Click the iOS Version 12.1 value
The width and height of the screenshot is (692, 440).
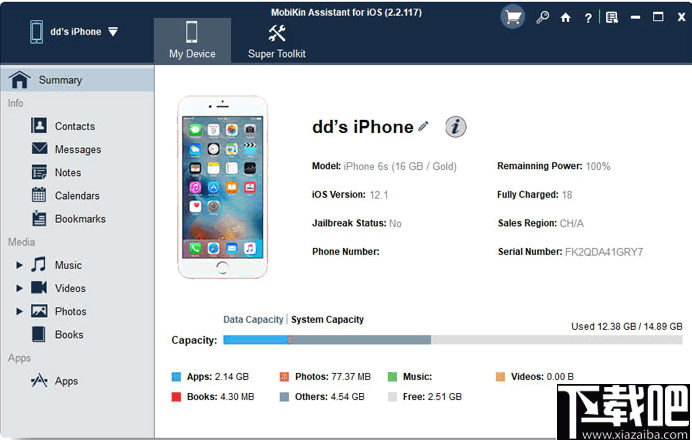[x=379, y=195]
